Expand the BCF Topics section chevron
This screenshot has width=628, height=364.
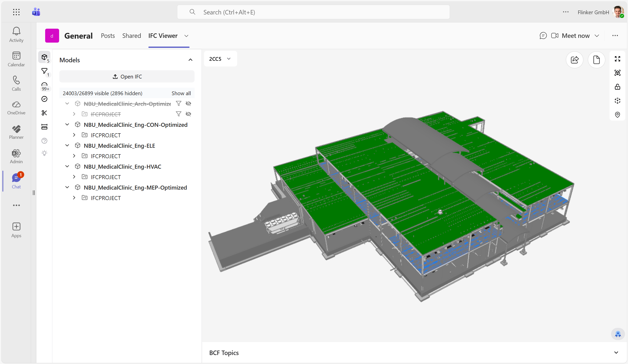pyautogui.click(x=616, y=353)
